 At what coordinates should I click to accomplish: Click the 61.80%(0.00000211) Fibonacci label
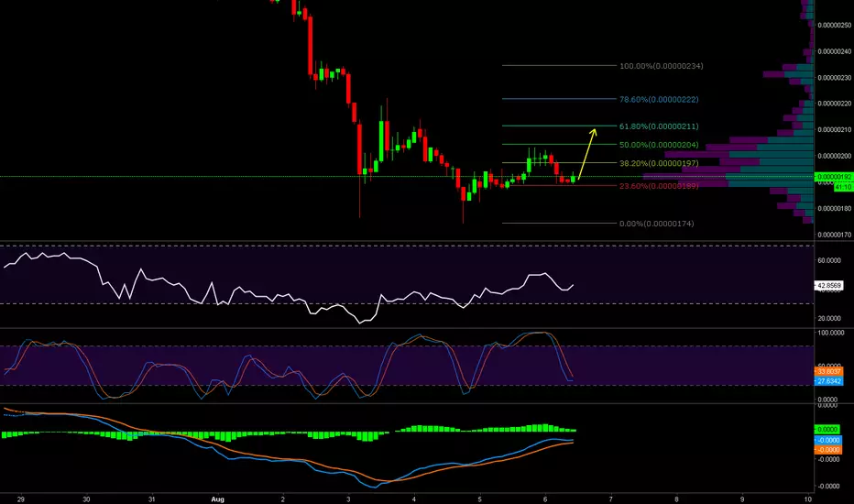[x=659, y=126]
